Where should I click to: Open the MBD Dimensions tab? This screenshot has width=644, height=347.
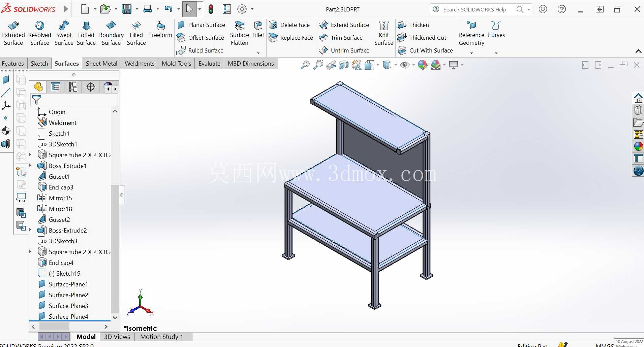pyautogui.click(x=251, y=64)
